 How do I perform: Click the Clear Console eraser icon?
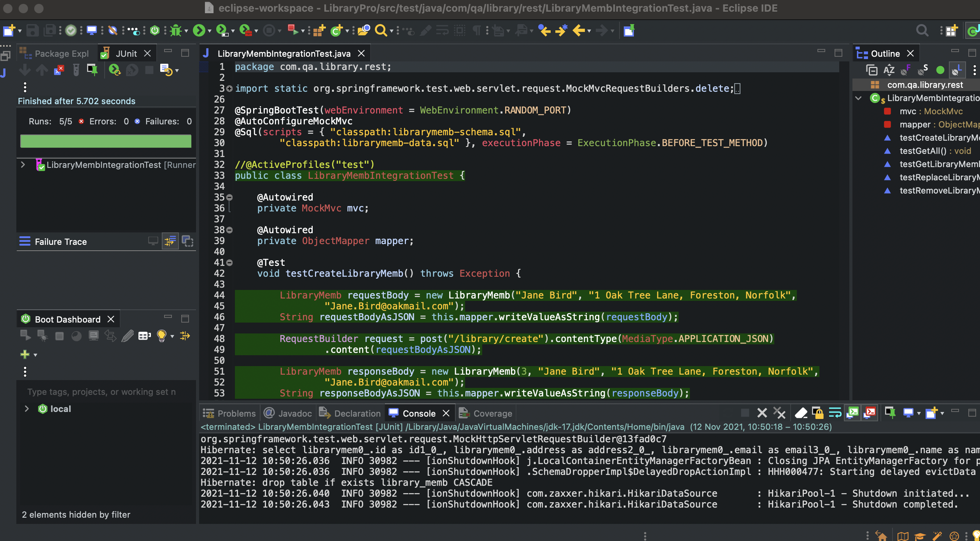(801, 412)
